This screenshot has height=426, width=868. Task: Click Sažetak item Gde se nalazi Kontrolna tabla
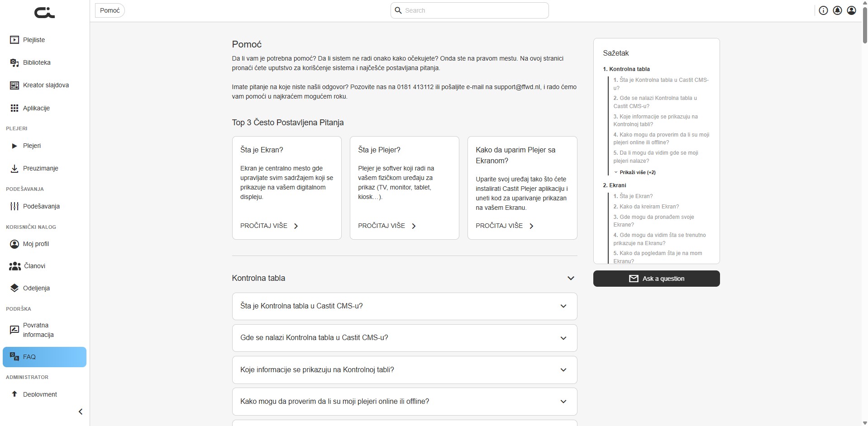pyautogui.click(x=655, y=102)
